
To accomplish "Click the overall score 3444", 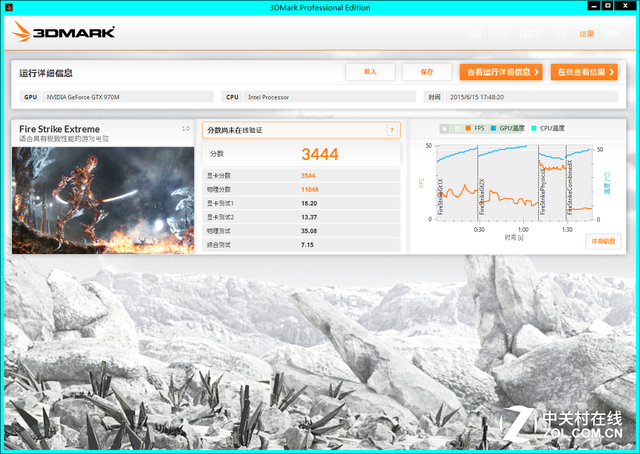I will (320, 154).
